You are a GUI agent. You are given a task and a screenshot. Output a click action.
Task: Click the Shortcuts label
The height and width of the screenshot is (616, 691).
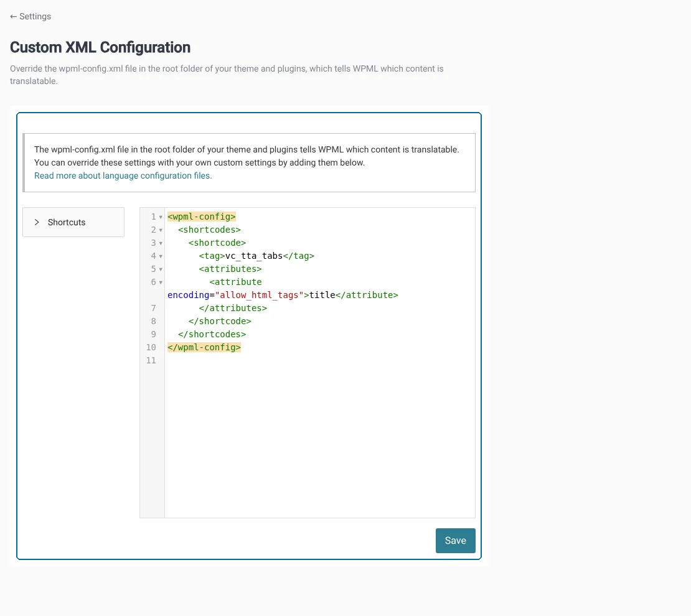67,222
